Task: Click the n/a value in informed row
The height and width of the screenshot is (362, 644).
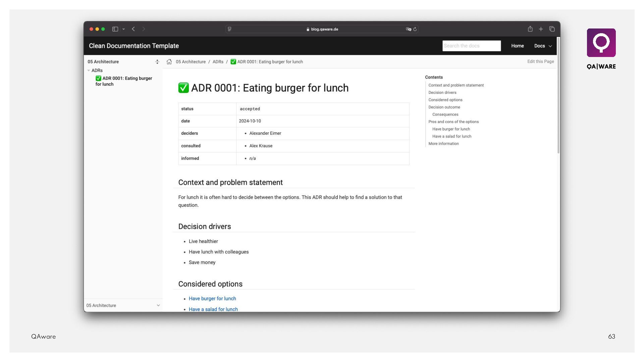Action: pos(253,159)
